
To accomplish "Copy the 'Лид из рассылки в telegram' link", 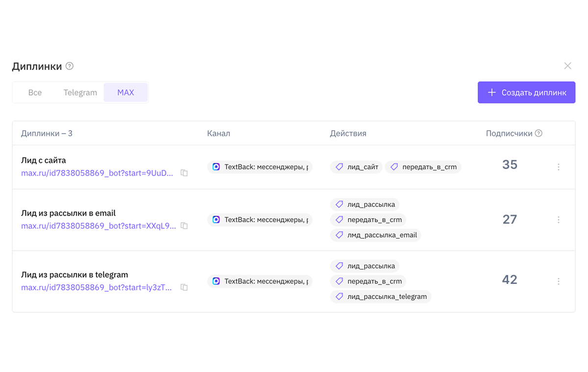I will pos(184,287).
